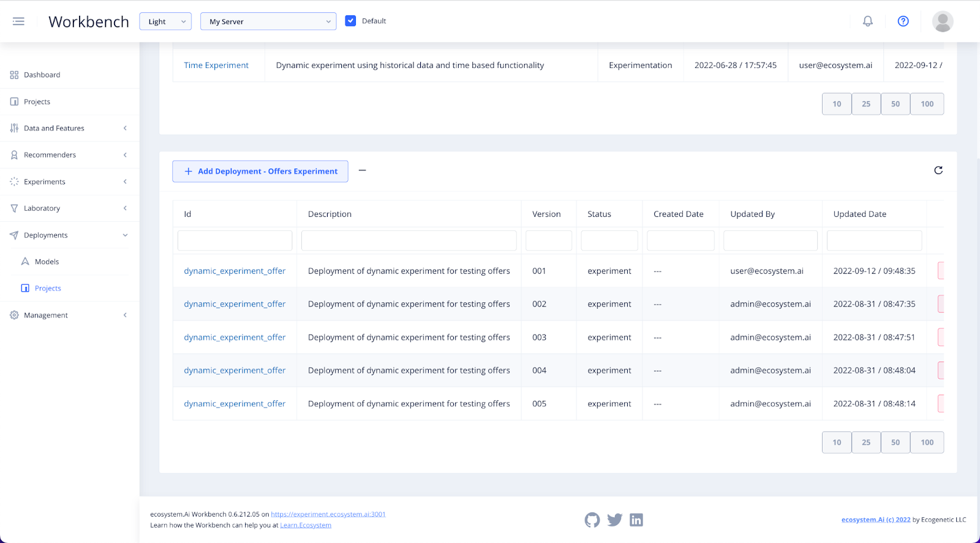
Task: Click the Laboratory funnel icon
Action: click(14, 208)
